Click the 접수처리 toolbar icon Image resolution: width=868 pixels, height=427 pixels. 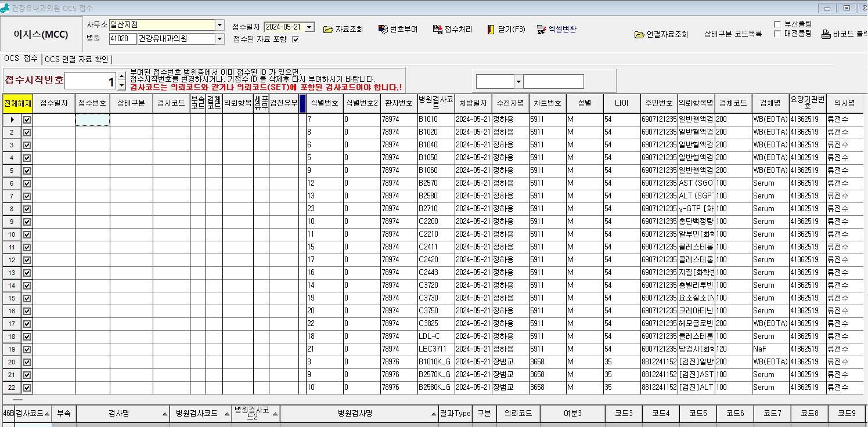pos(438,30)
